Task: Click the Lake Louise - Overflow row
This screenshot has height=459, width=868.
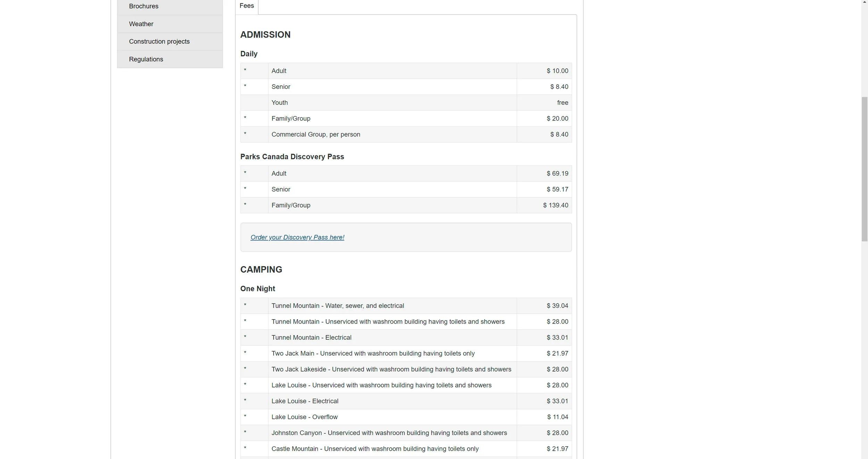Action: [406, 417]
